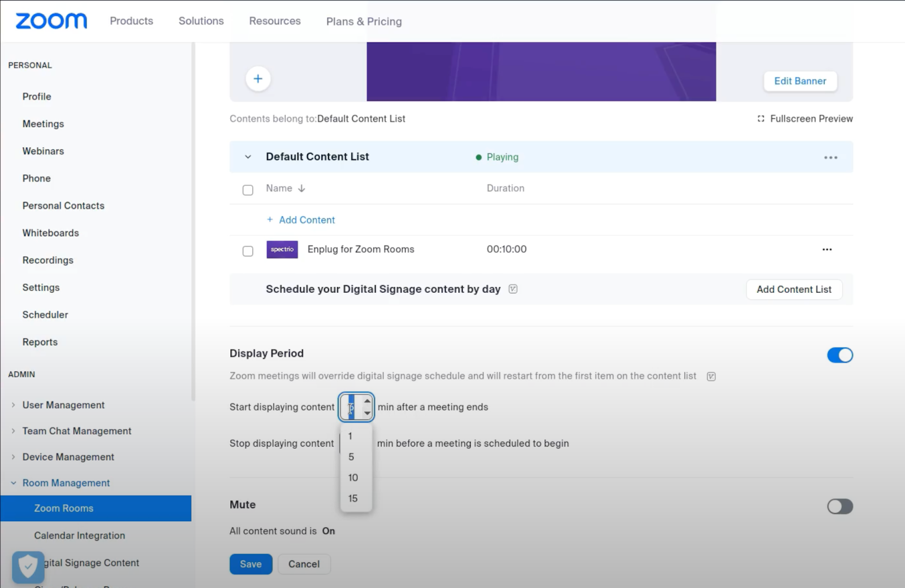Viewport: 905px width, 588px height.
Task: Expand Device Management section
Action: (x=14, y=457)
